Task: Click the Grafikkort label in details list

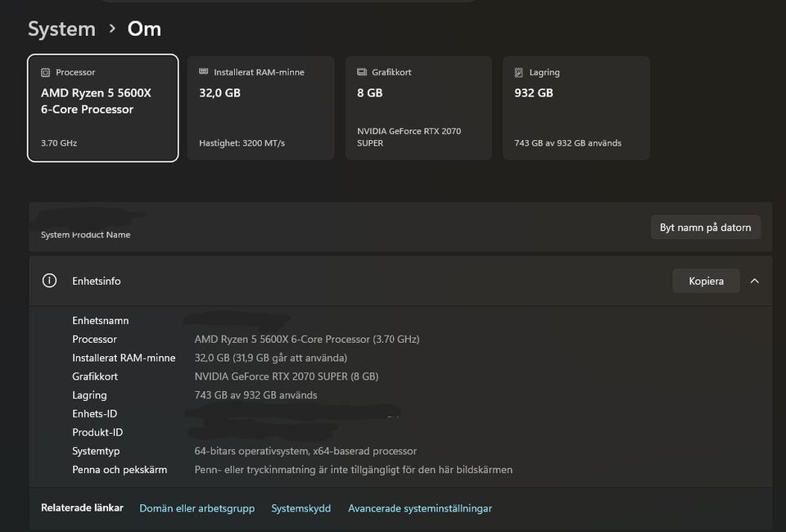Action: [x=95, y=376]
